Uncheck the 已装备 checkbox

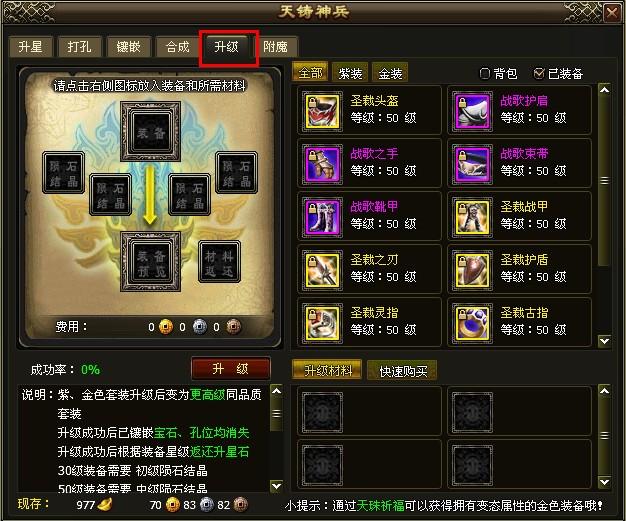tap(539, 73)
